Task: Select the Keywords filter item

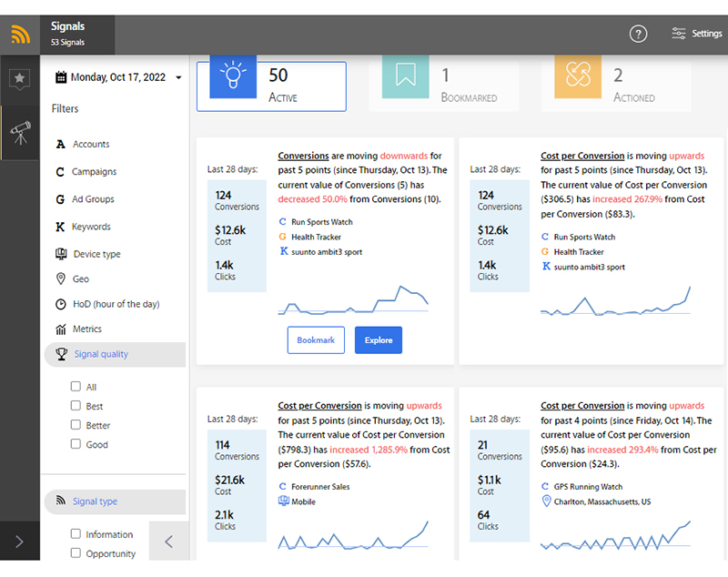Action: point(91,227)
